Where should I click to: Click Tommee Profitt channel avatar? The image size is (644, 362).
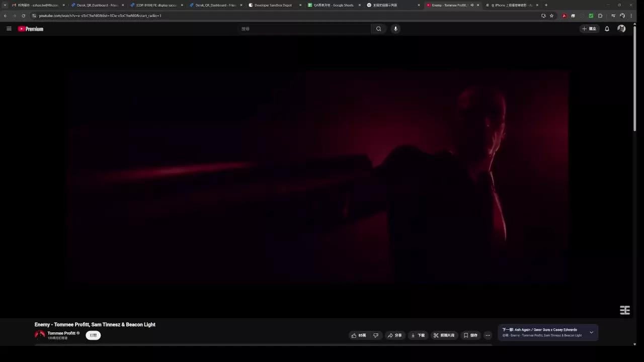40,335
